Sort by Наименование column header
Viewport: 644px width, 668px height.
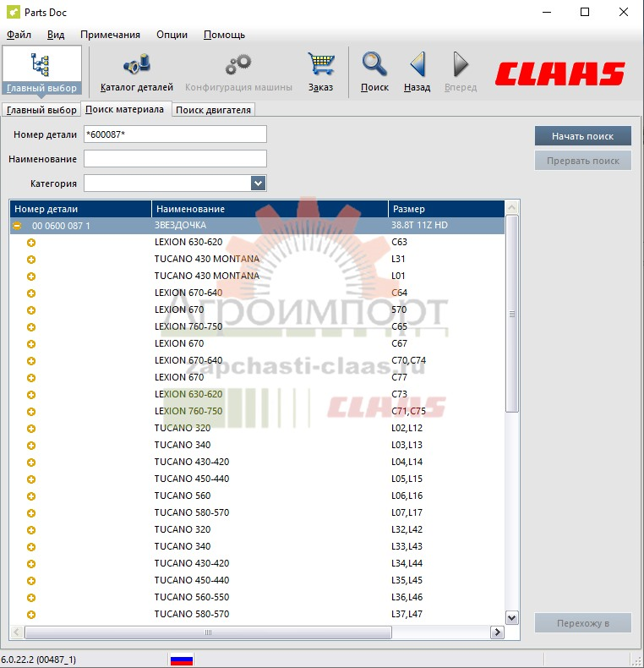270,209
